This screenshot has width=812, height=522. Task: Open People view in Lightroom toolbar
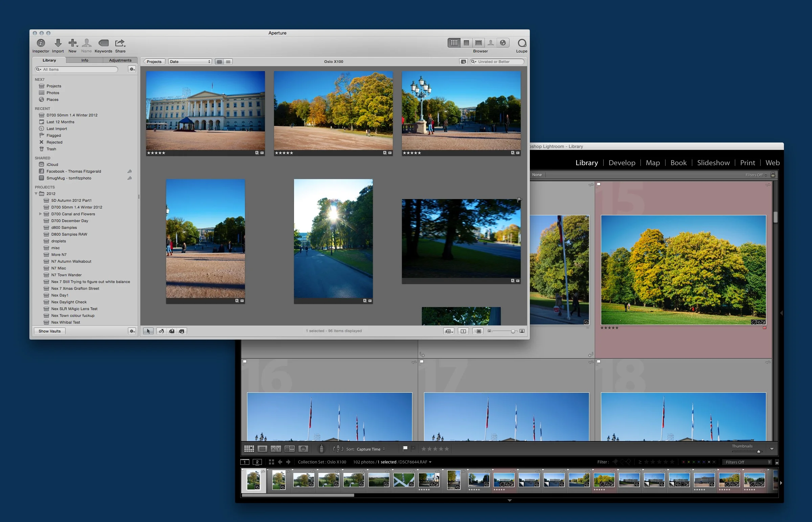(303, 449)
